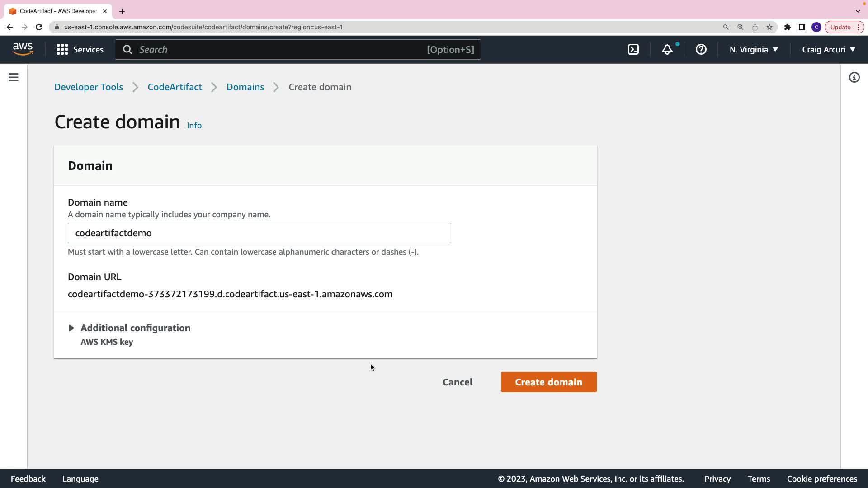Open Craig Arcuri account dropdown
868x488 pixels.
pyautogui.click(x=828, y=50)
